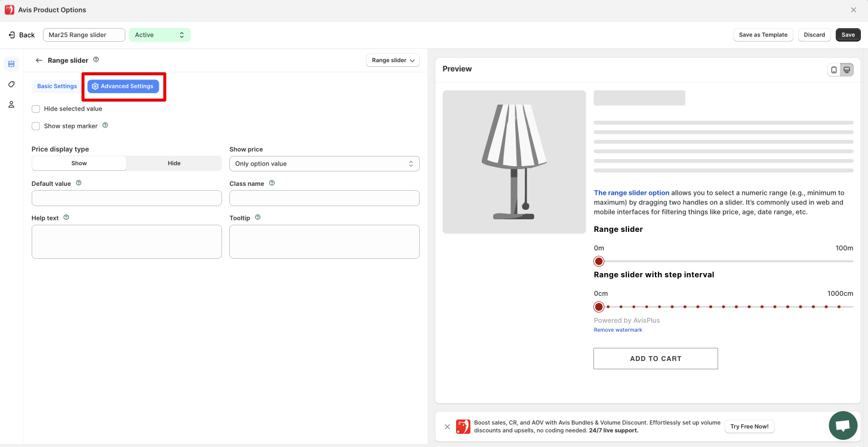The height and width of the screenshot is (447, 868).
Task: Click the Save as Template button
Action: 763,35
